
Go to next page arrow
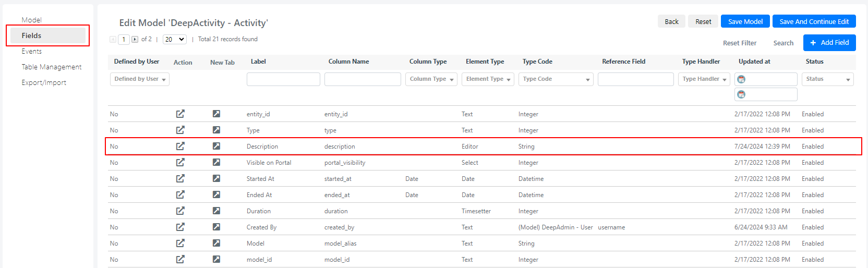[135, 39]
